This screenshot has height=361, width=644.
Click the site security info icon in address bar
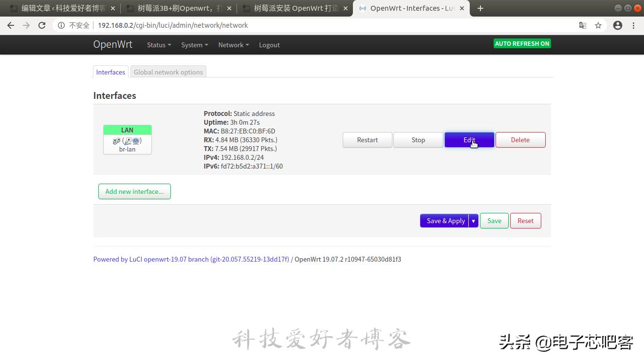tap(62, 25)
